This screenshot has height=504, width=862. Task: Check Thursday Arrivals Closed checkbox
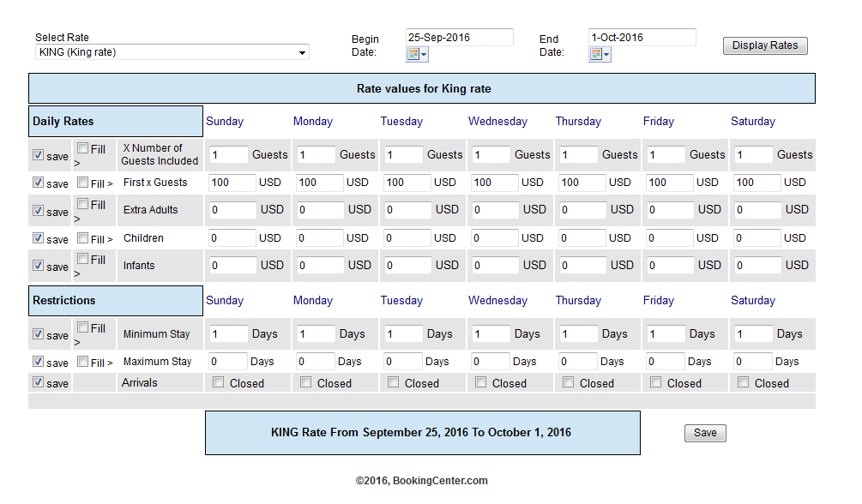pyautogui.click(x=569, y=381)
